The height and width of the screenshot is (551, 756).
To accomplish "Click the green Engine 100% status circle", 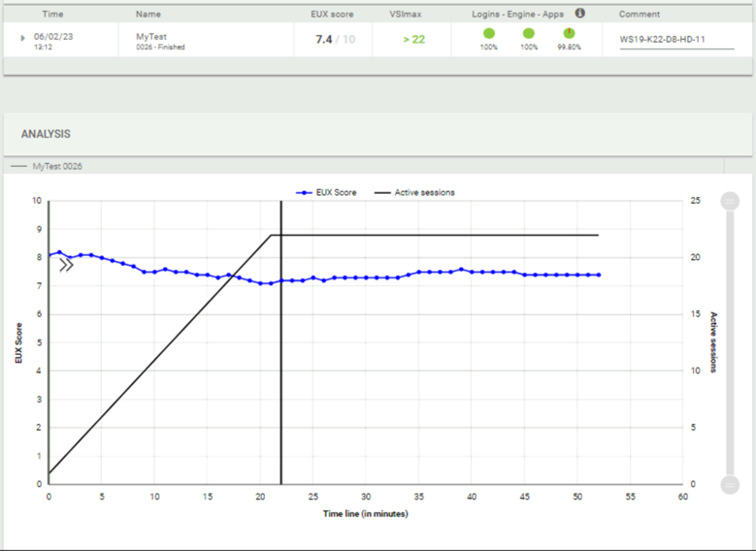I will click(x=528, y=34).
